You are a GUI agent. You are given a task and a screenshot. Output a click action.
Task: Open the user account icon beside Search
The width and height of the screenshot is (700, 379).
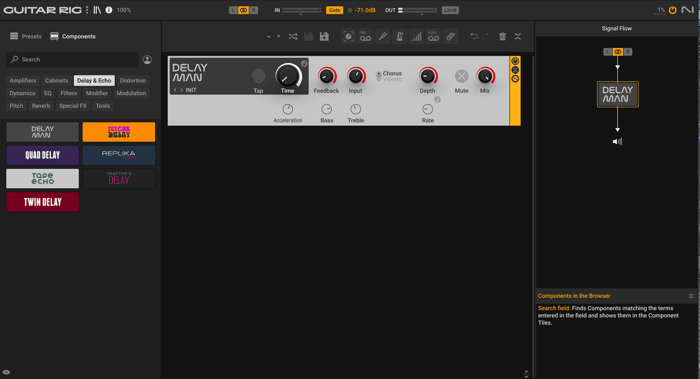point(147,59)
